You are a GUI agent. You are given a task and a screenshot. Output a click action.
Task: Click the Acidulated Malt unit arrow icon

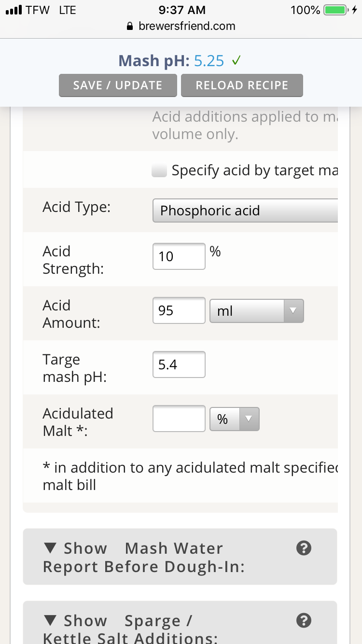coord(249,419)
